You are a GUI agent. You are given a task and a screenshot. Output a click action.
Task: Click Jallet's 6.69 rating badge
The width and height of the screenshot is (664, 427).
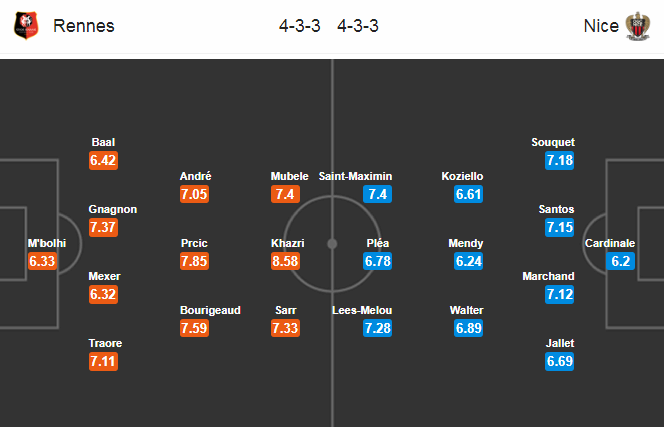tap(559, 361)
